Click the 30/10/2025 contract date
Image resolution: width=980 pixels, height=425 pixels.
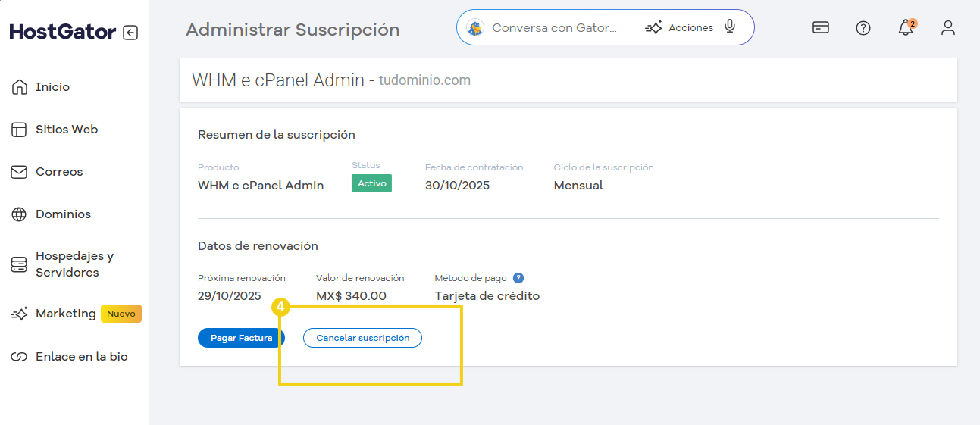tap(457, 186)
